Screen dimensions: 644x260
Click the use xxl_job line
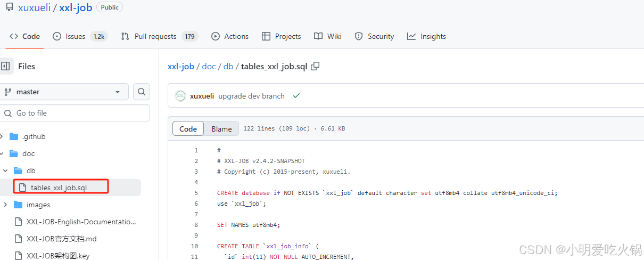click(242, 204)
